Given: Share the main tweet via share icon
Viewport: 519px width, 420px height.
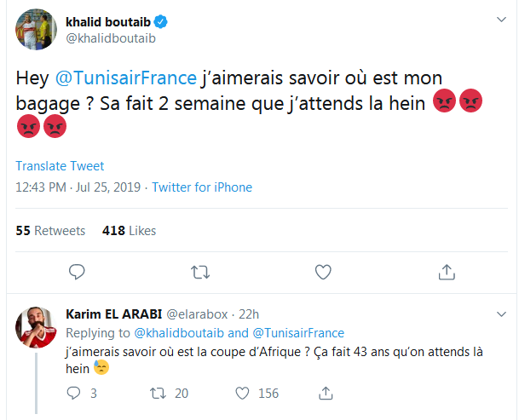Looking at the screenshot, I should pos(446,273).
